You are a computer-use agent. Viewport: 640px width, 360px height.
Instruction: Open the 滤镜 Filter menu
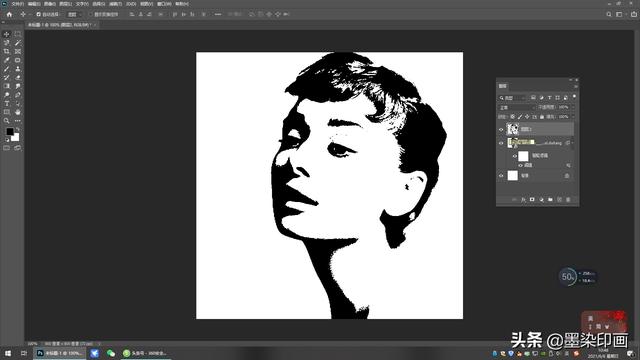click(115, 4)
